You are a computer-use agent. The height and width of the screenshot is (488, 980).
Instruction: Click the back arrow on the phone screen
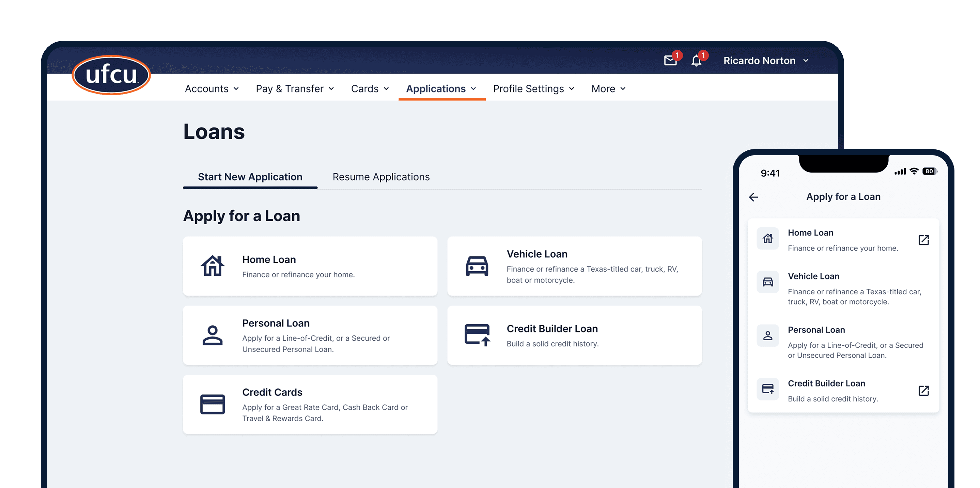[753, 197]
